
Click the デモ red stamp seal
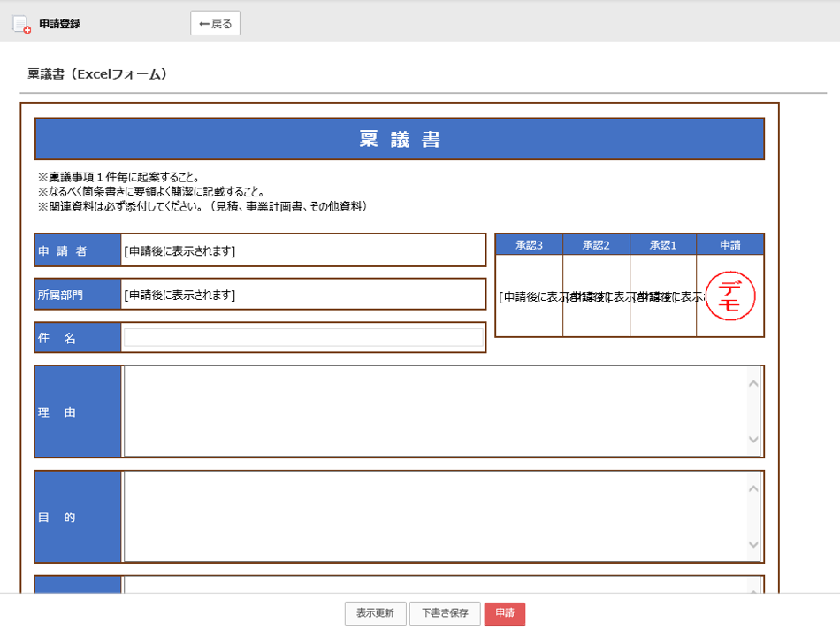coord(730,296)
